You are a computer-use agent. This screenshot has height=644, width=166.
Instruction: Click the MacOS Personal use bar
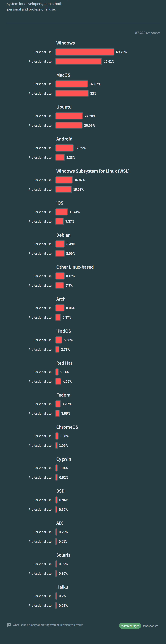(72, 84)
